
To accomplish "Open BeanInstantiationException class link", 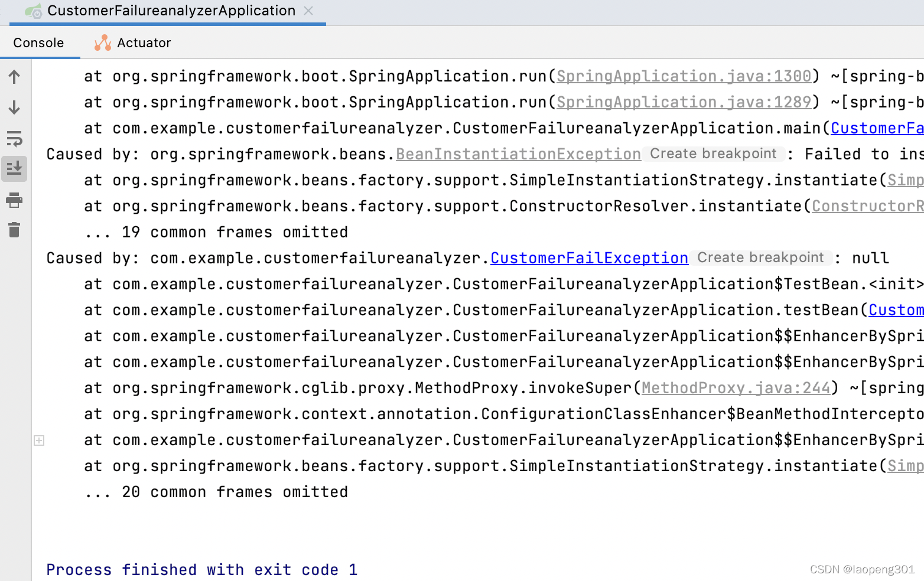I will coord(518,154).
